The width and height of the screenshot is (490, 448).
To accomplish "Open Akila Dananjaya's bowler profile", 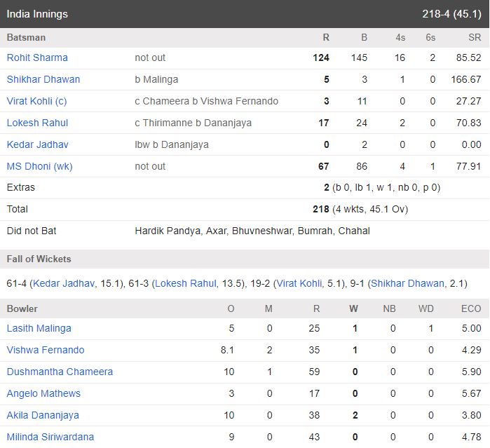I will 43,416.
